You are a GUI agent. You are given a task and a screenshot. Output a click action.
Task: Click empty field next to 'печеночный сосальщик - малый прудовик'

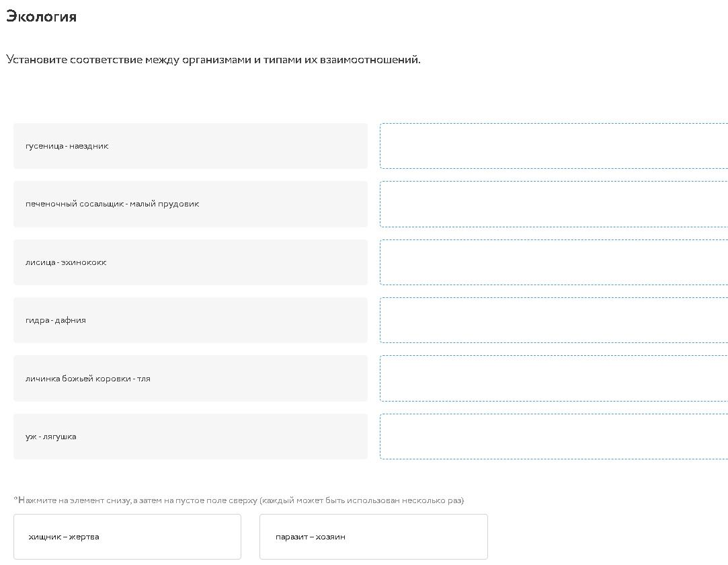tap(553, 204)
